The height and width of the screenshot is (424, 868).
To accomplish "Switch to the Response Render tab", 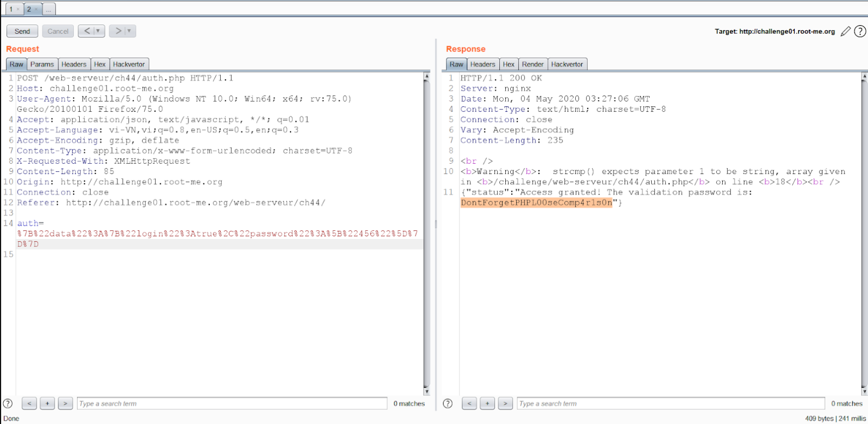I will (x=533, y=64).
